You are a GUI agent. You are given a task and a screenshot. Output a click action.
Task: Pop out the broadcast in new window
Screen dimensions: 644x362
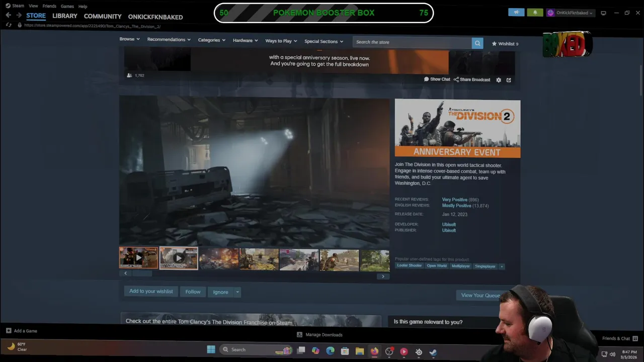click(509, 80)
